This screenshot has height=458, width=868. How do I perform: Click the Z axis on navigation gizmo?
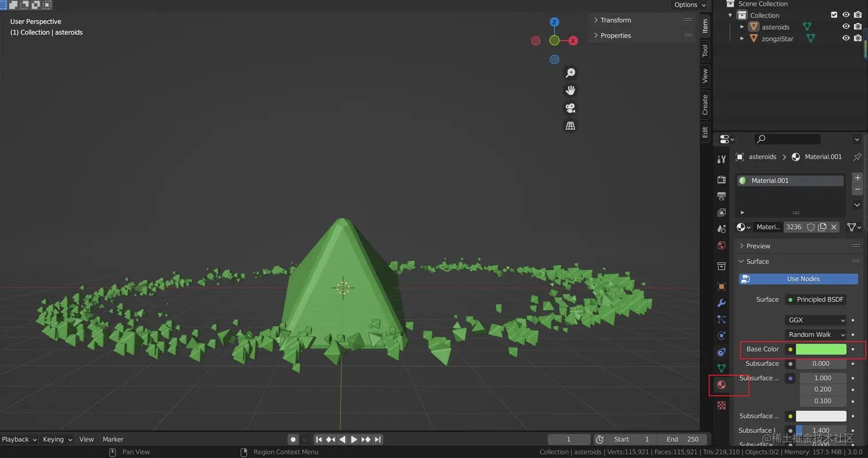point(554,22)
